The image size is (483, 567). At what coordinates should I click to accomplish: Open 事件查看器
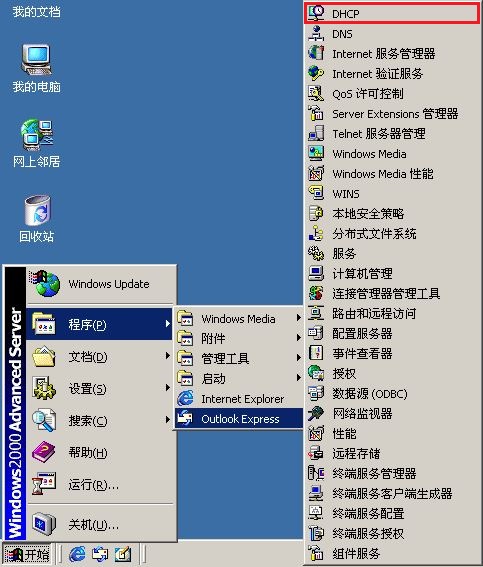(392, 353)
